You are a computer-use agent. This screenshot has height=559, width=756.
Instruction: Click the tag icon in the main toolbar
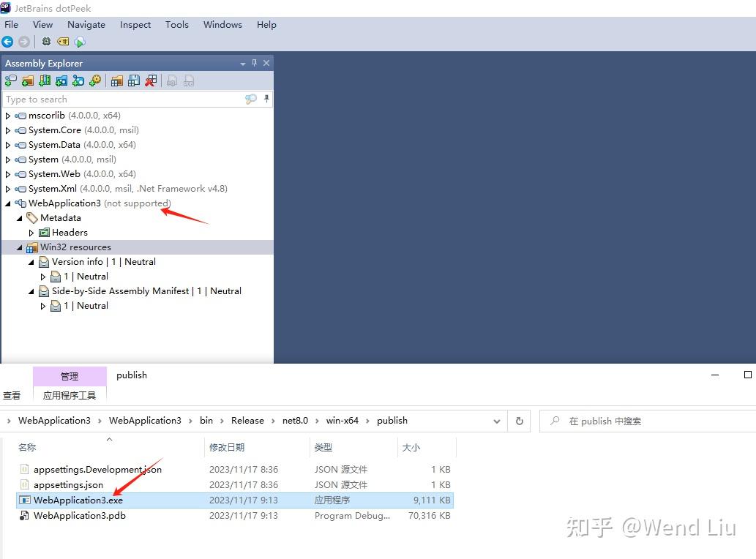(61, 42)
